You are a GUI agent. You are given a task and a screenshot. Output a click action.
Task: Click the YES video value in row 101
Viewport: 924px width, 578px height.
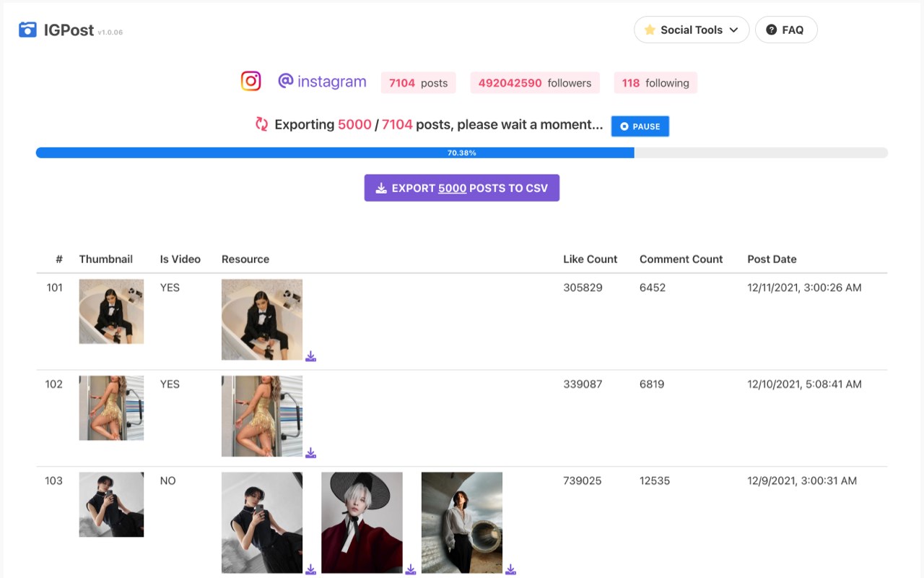click(170, 288)
